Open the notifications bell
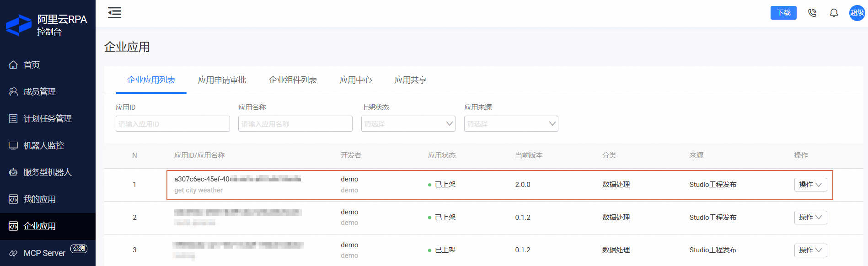The height and width of the screenshot is (266, 868). 834,13
